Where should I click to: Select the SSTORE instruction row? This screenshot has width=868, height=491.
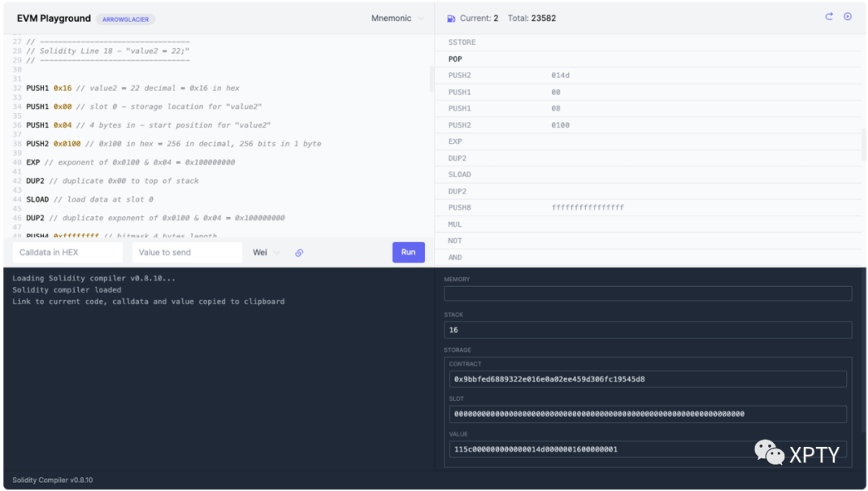[x=461, y=42]
